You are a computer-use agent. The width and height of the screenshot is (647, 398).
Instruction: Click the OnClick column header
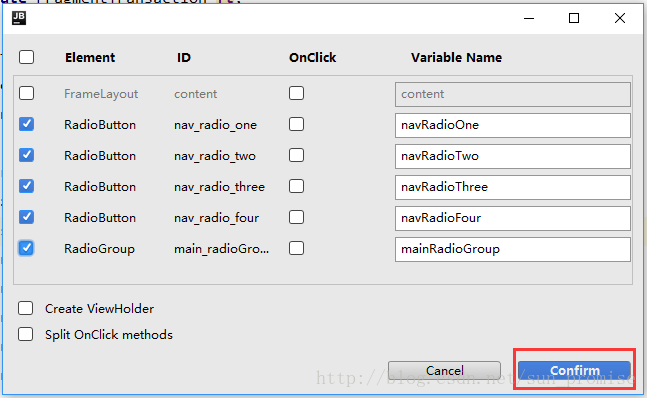(312, 57)
